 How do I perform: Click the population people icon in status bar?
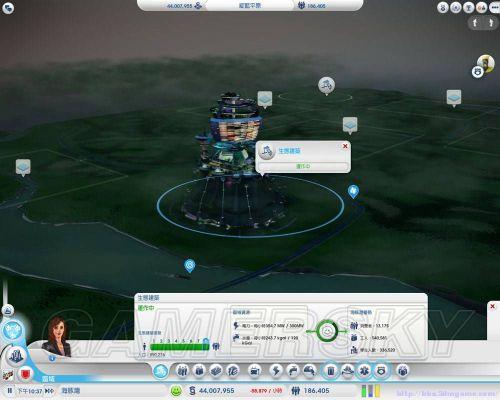(296, 390)
